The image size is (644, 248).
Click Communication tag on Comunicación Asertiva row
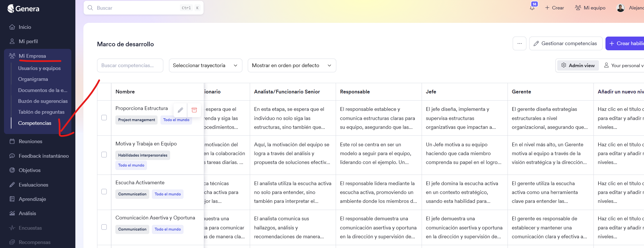click(132, 229)
